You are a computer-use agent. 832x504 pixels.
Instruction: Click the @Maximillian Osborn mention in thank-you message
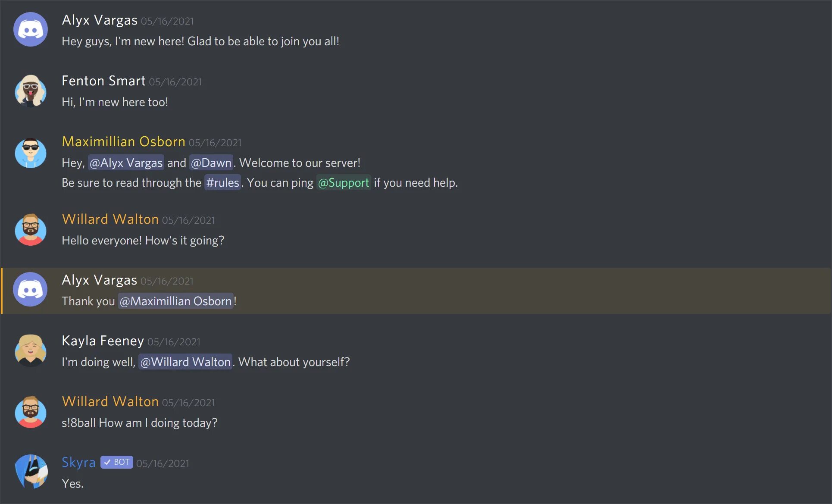175,301
